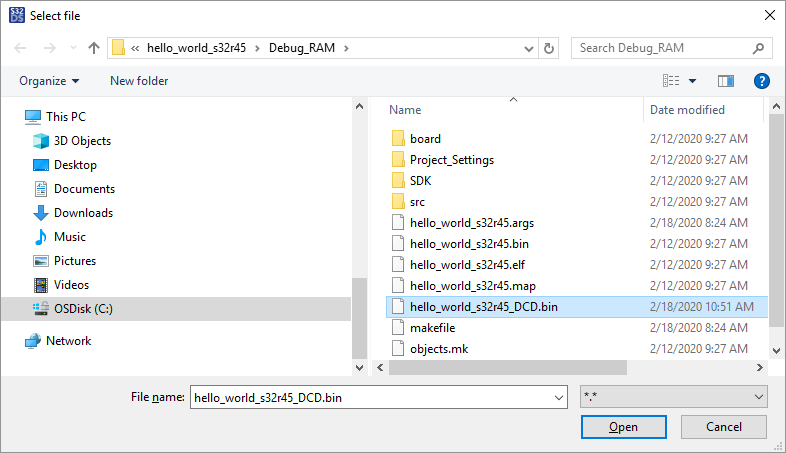The image size is (786, 453).
Task: Open the Organize menu
Action: tap(49, 81)
